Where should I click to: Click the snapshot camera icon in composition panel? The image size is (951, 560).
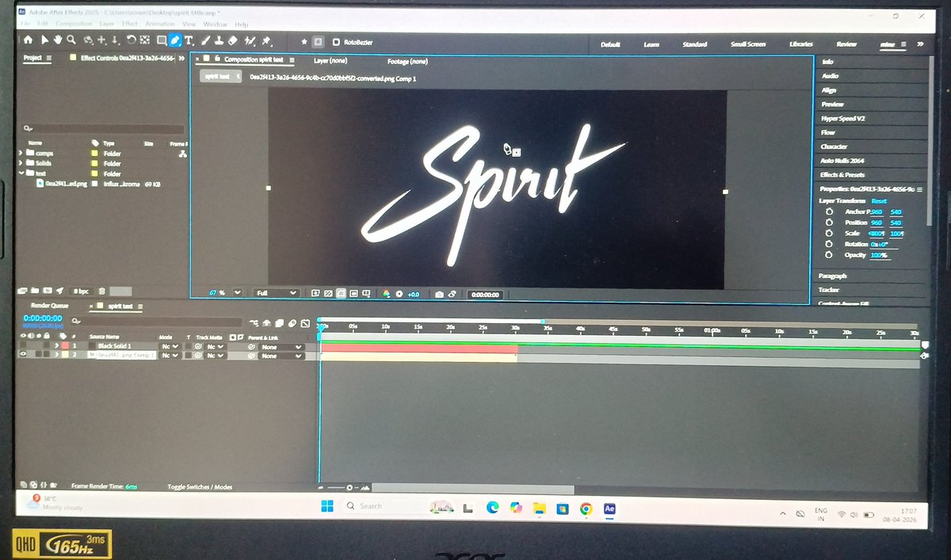click(x=440, y=294)
